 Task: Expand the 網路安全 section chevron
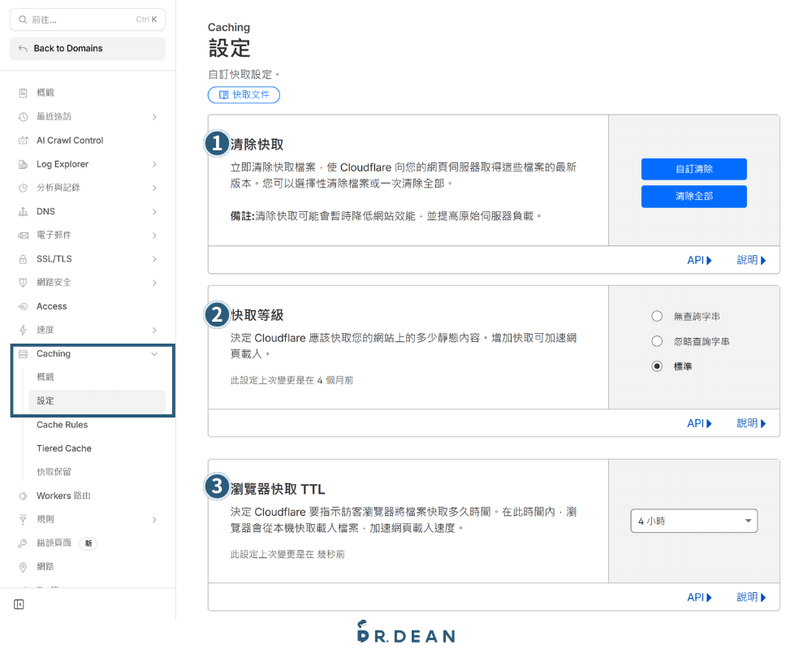tap(154, 283)
